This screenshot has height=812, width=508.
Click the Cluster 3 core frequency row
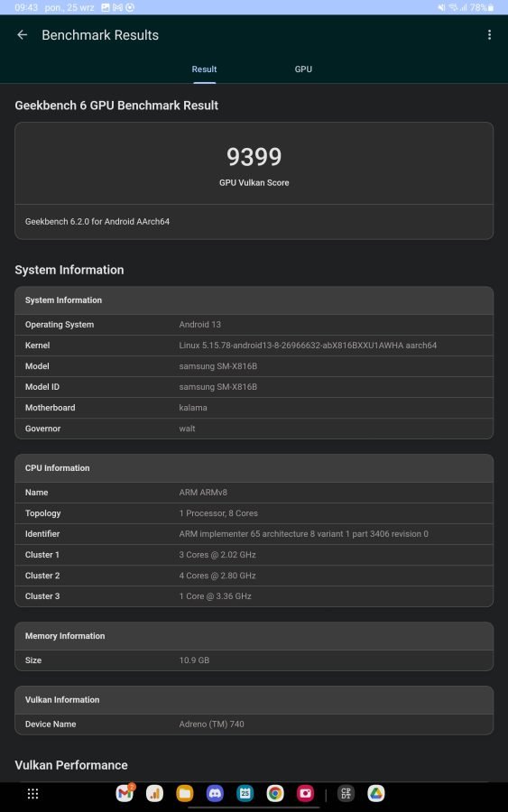tap(254, 596)
